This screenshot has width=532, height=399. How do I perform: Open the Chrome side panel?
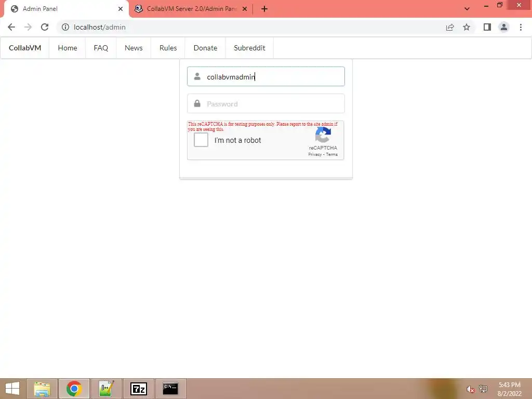click(x=487, y=27)
